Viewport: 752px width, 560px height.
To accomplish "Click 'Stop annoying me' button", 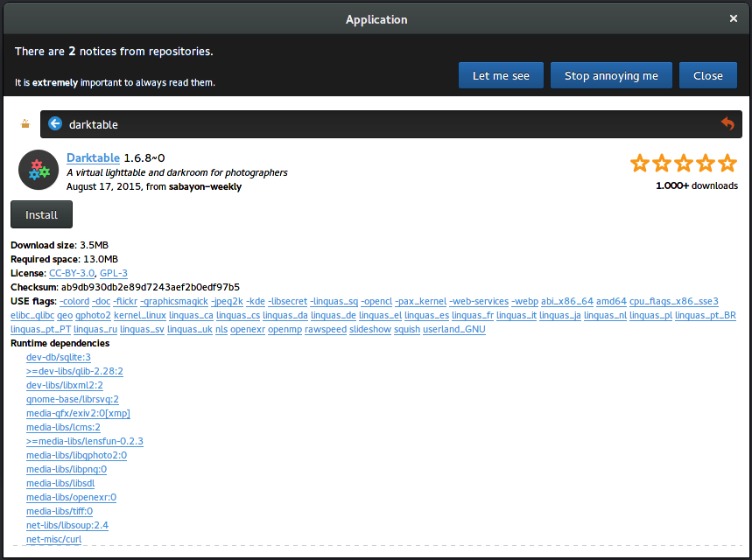I will (611, 75).
